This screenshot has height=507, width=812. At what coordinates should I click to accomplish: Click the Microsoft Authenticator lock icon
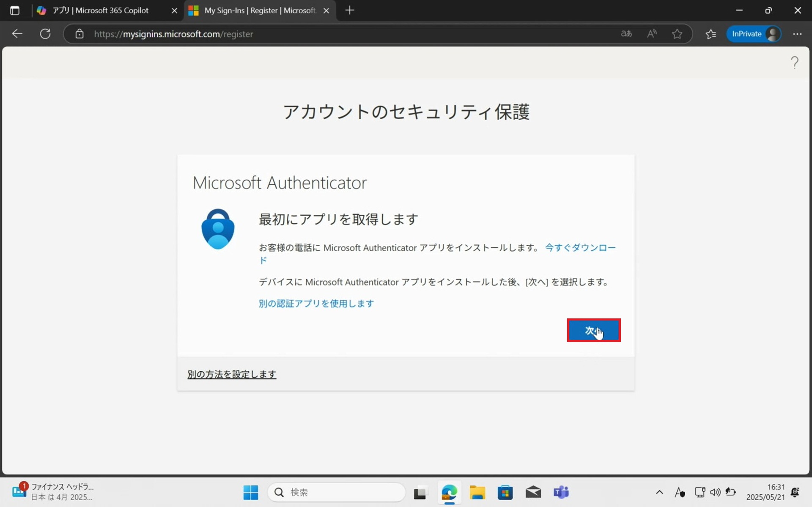(x=218, y=229)
